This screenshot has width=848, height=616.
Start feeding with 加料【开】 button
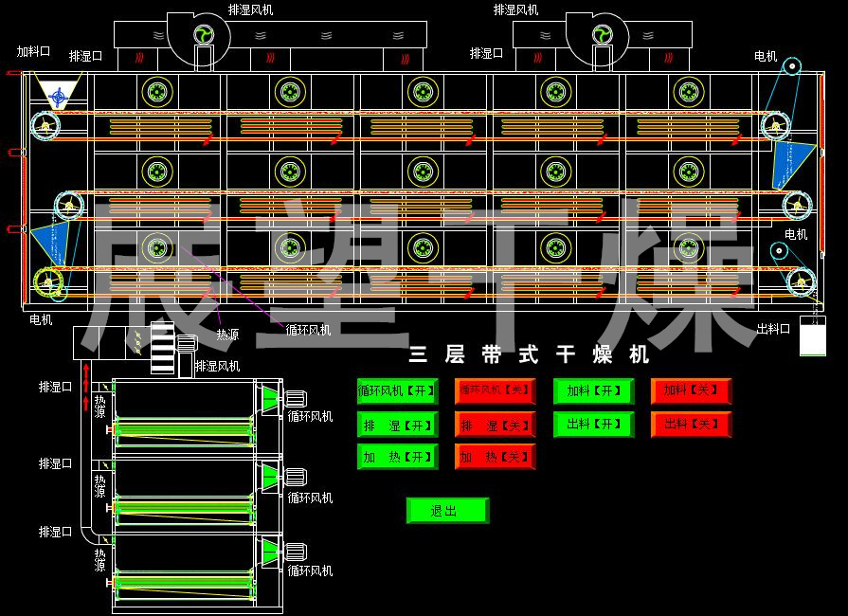click(x=593, y=390)
